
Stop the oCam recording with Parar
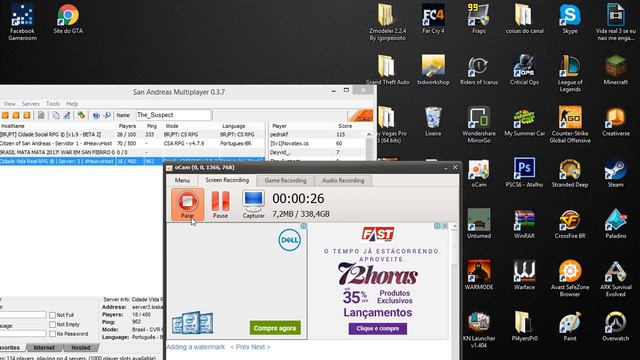pyautogui.click(x=187, y=204)
